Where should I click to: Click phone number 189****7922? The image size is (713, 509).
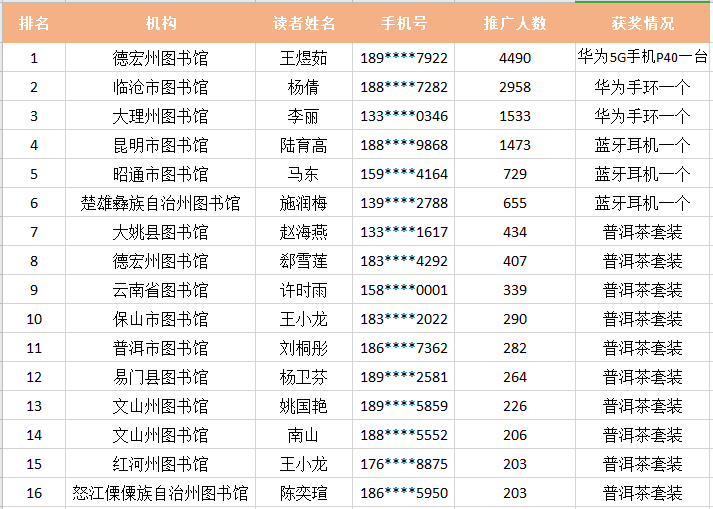click(x=404, y=58)
